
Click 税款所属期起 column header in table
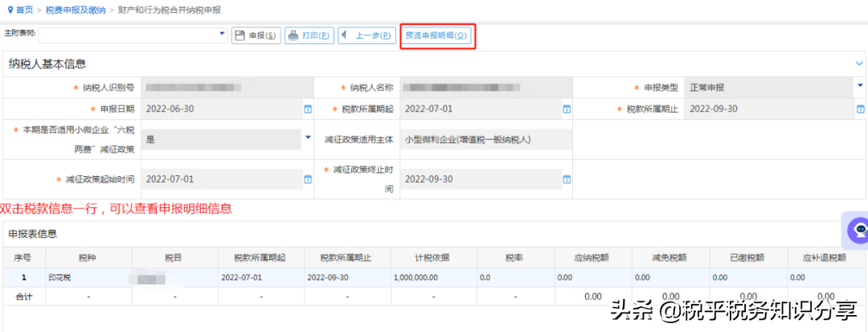click(x=261, y=258)
